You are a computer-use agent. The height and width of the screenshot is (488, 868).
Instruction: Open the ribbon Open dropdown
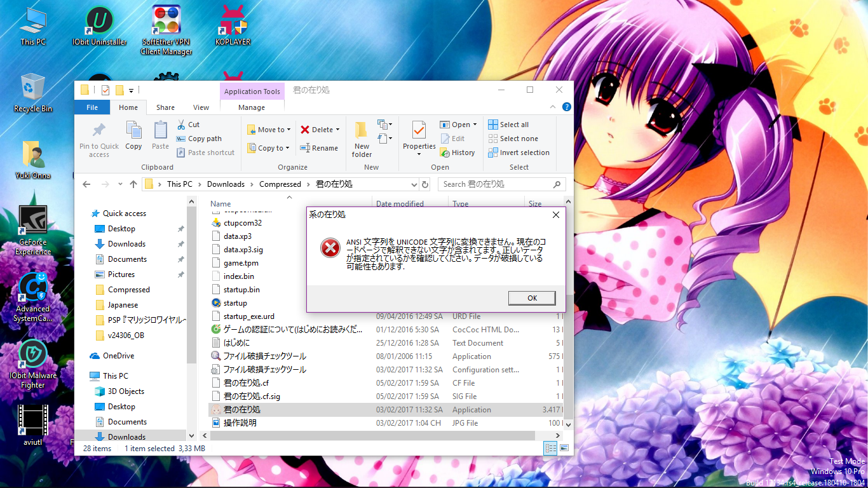pos(458,125)
